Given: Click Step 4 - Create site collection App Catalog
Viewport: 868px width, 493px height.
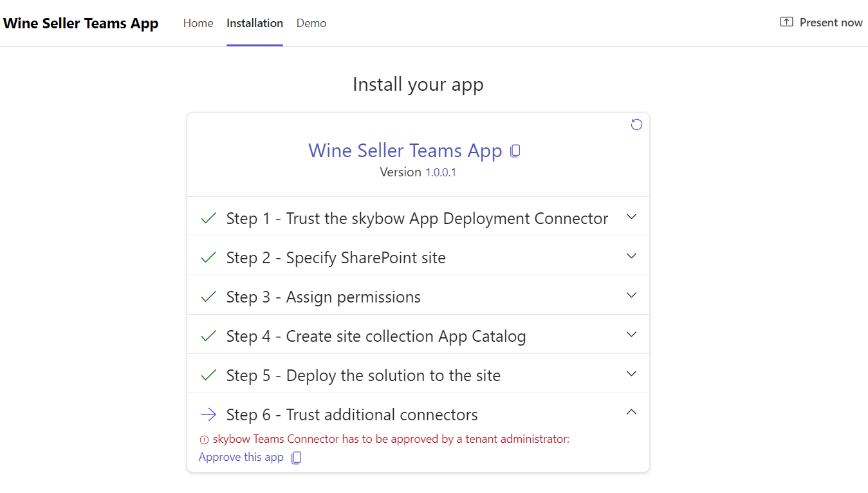Looking at the screenshot, I should click(x=376, y=337).
